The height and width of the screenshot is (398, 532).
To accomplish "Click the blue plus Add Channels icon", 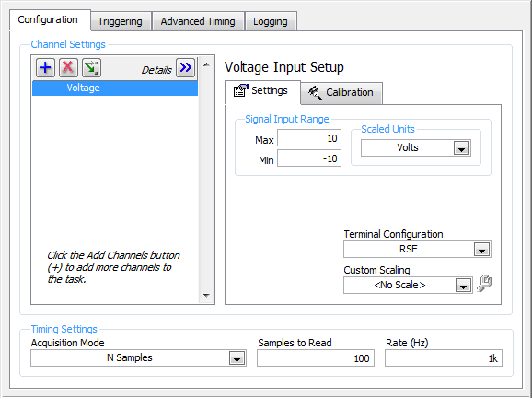I will (45, 67).
